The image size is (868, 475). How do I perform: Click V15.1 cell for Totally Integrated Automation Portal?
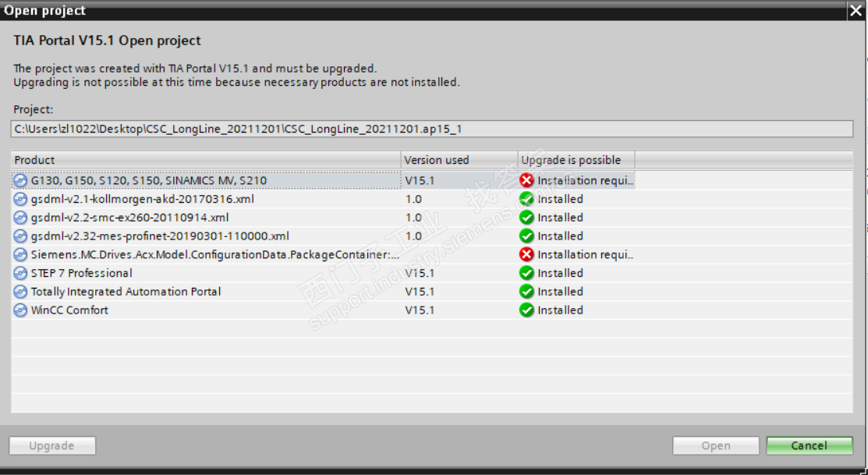[420, 292]
